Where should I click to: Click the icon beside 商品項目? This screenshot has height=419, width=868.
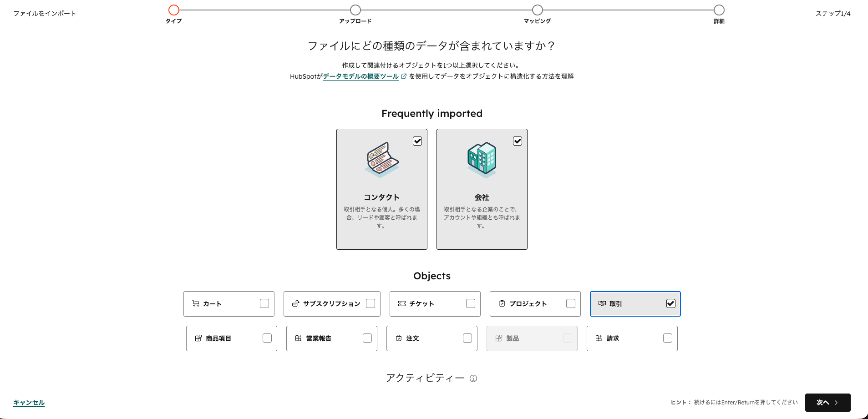[x=198, y=338]
